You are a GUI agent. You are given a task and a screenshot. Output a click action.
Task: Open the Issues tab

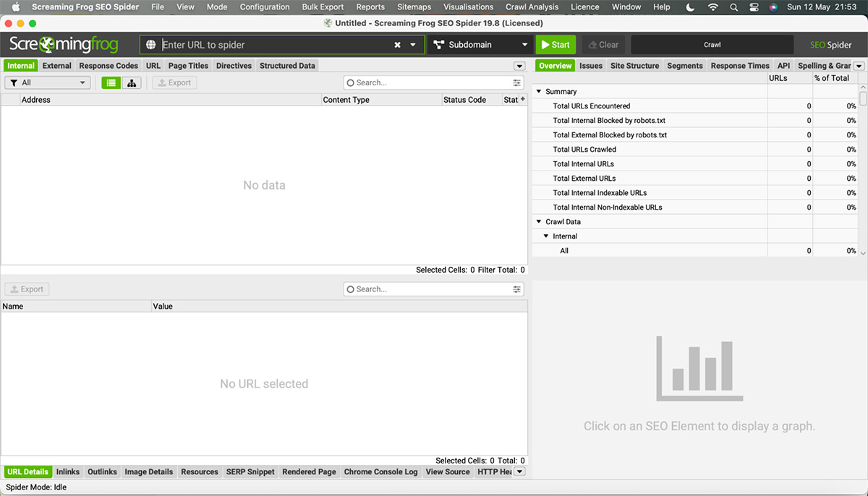pyautogui.click(x=591, y=66)
